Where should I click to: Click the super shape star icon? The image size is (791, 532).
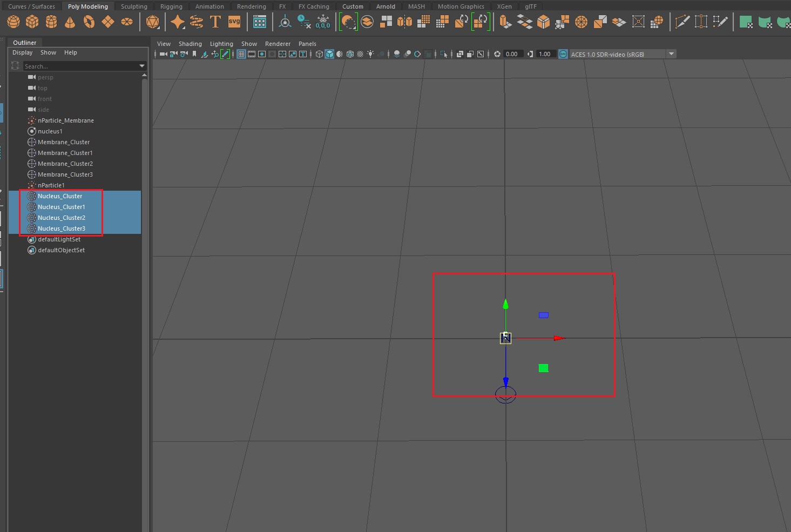pos(178,22)
